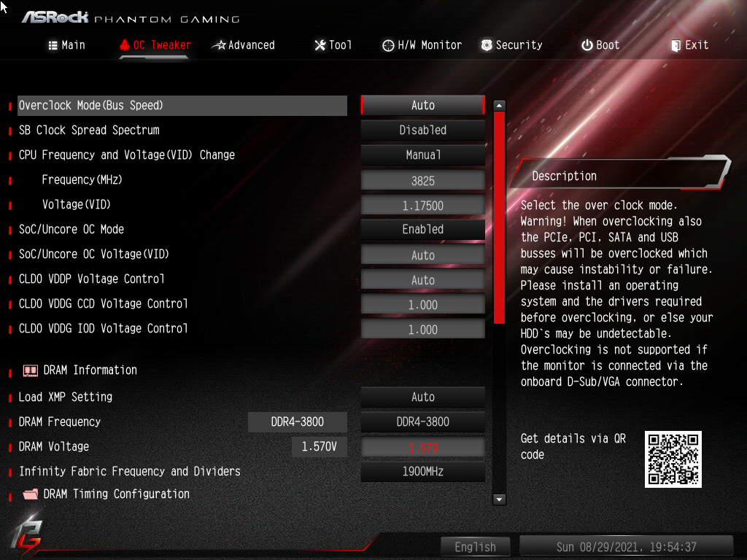
Task: Select the DRAM Frequency label
Action: pyautogui.click(x=60, y=421)
